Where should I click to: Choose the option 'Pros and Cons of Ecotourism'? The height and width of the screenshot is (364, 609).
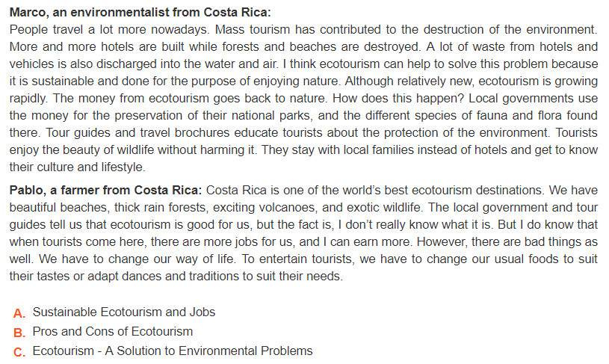click(x=113, y=331)
